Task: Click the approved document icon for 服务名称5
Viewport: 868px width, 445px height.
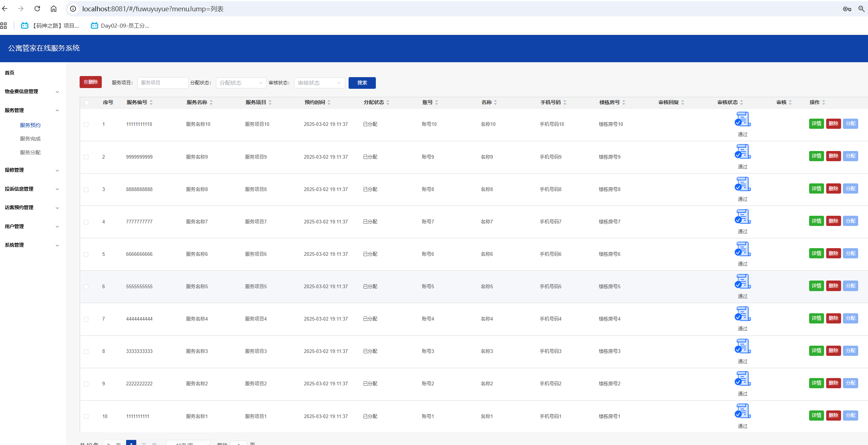Action: (x=742, y=282)
